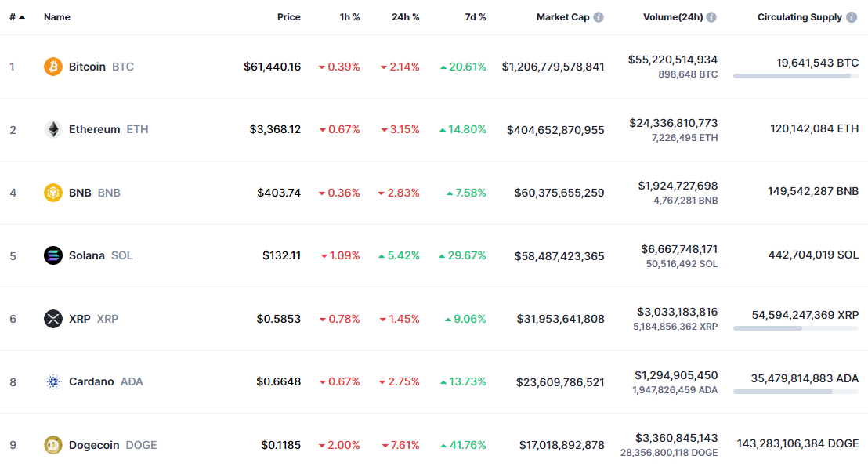The height and width of the screenshot is (470, 868).
Task: Click Bitcoin market cap $1,206,779,578,841
Action: [x=553, y=67]
